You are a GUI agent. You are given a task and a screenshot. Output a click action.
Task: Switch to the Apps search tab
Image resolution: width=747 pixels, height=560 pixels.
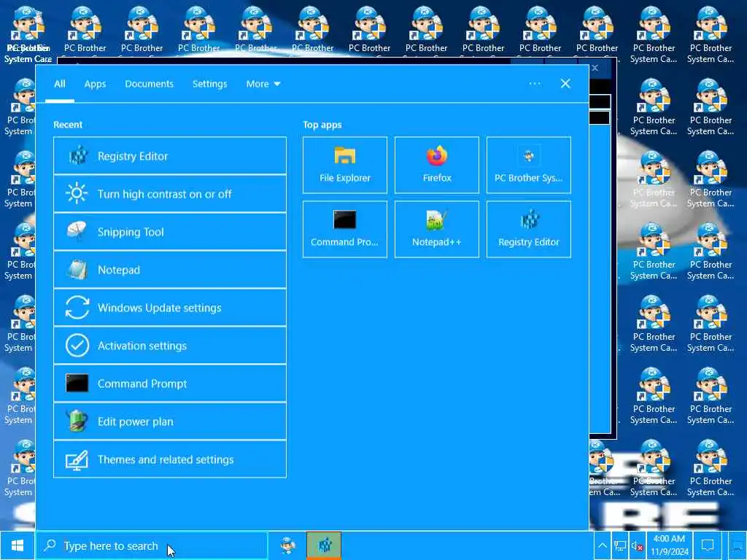click(x=95, y=84)
